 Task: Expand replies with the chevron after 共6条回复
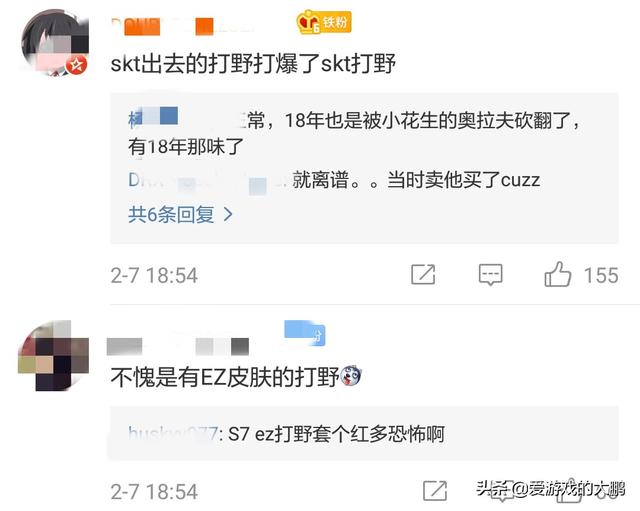click(x=229, y=214)
